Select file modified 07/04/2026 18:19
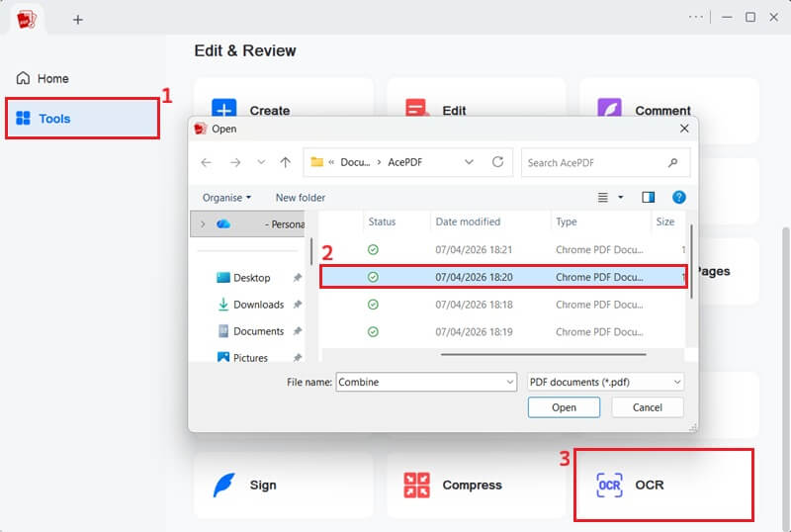The height and width of the screenshot is (532, 791). pos(503,332)
